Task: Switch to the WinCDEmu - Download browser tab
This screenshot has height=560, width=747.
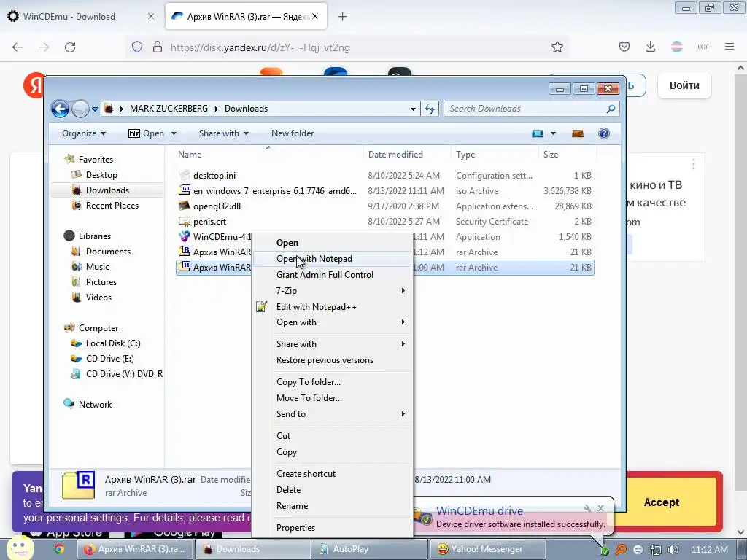Action: click(x=81, y=17)
